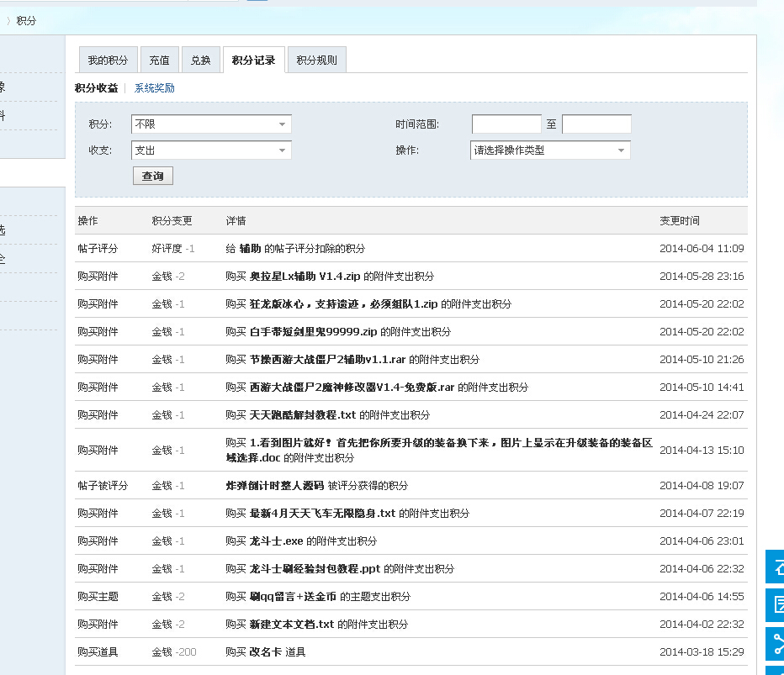Click the 购买道具 operation cell
784x675 pixels.
(98, 652)
